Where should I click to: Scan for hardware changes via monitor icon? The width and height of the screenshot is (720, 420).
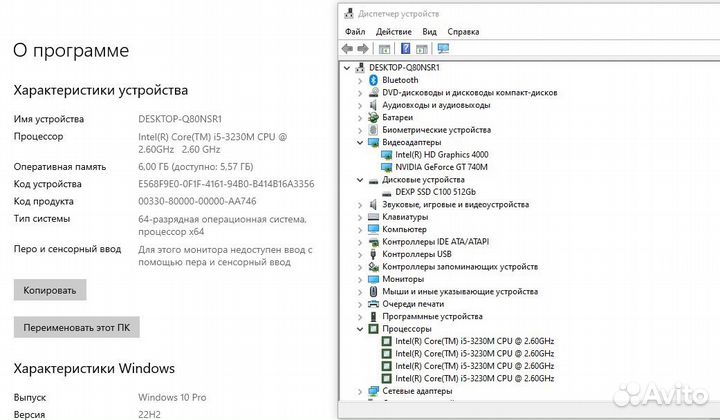pyautogui.click(x=443, y=49)
